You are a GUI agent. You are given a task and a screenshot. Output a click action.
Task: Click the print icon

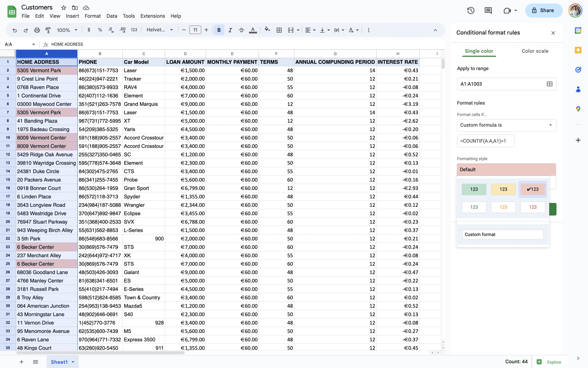[x=37, y=30]
